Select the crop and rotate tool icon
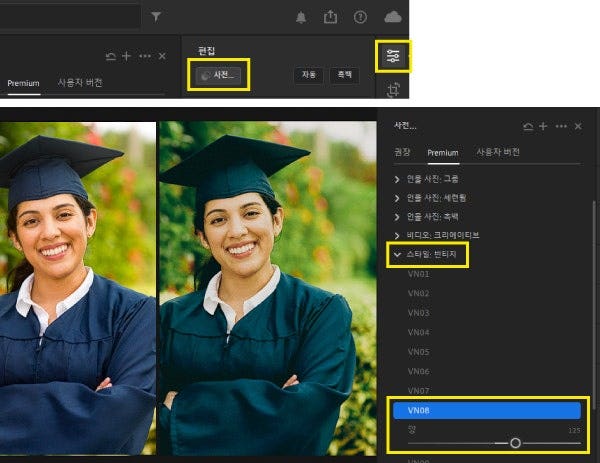The width and height of the screenshot is (600, 463). [393, 90]
